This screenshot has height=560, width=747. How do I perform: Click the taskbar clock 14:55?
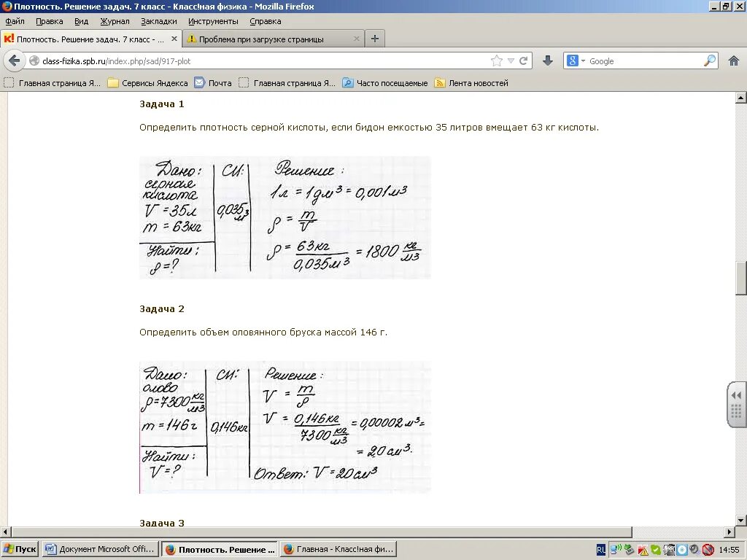pyautogui.click(x=729, y=550)
